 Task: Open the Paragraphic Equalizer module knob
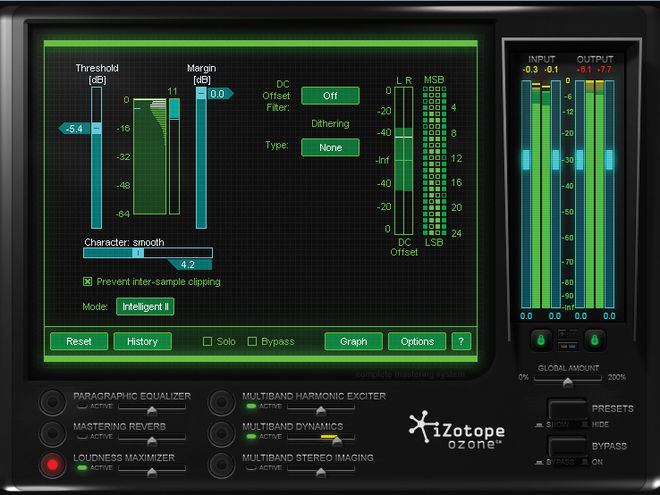[x=53, y=402]
